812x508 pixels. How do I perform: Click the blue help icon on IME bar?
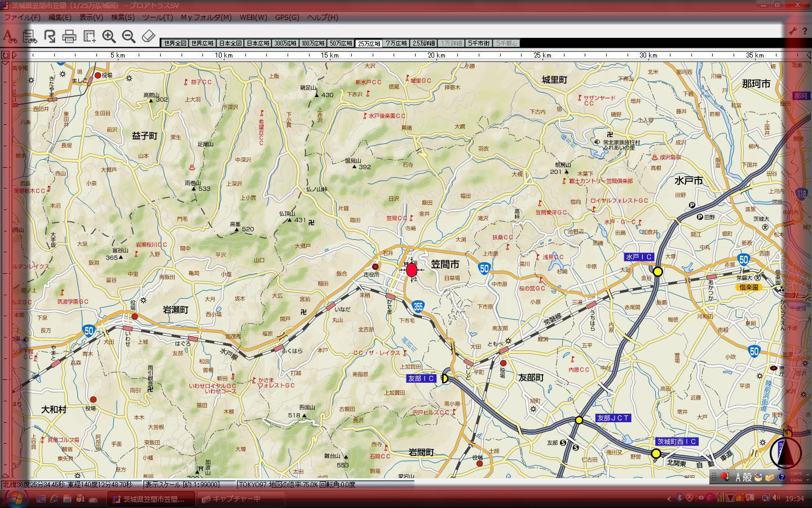[782, 478]
